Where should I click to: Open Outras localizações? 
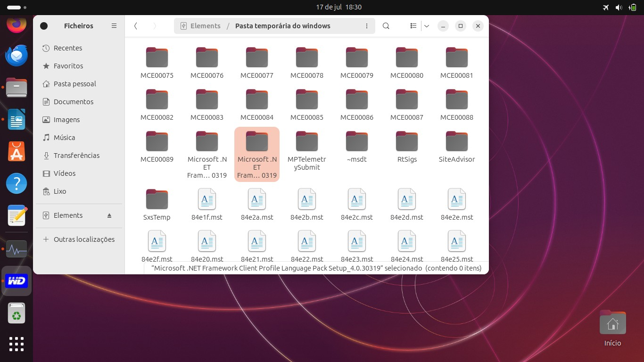[x=84, y=239]
